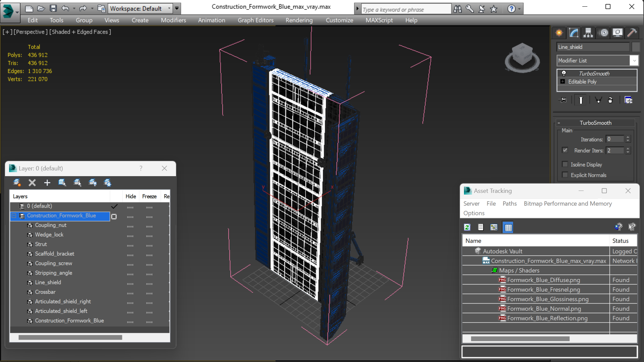The height and width of the screenshot is (362, 644).
Task: Open the Display command panel tab
Action: coord(618,33)
